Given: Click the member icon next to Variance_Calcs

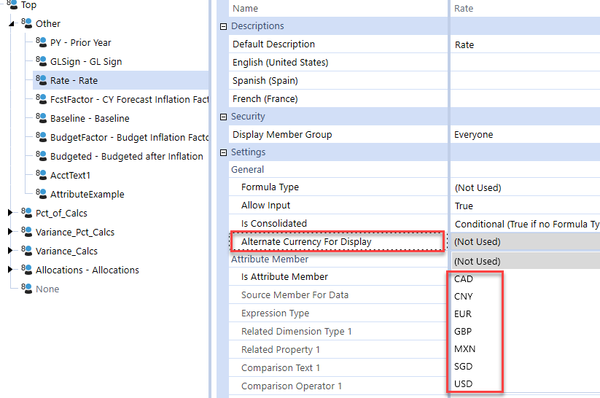Looking at the screenshot, I should [x=26, y=250].
